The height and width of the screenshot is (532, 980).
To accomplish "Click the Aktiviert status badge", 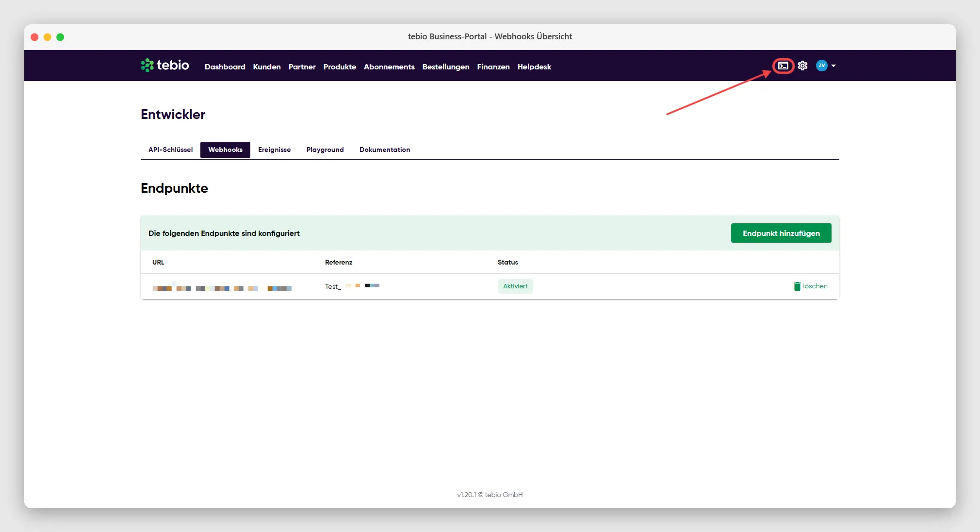I will pos(515,286).
